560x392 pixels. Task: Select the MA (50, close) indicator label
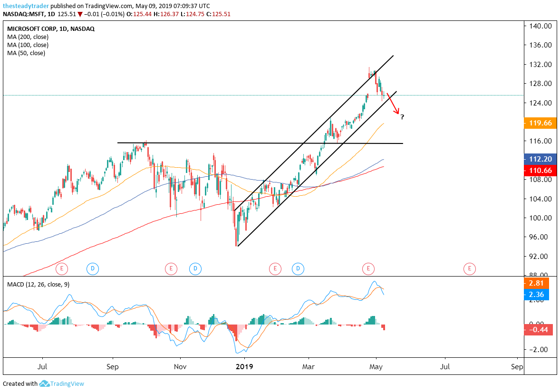[26, 53]
